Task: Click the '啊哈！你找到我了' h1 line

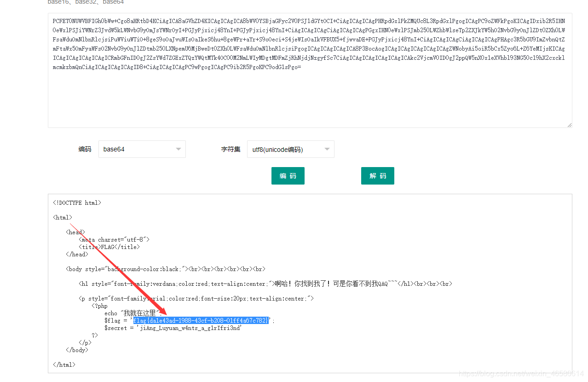Action: tap(265, 284)
